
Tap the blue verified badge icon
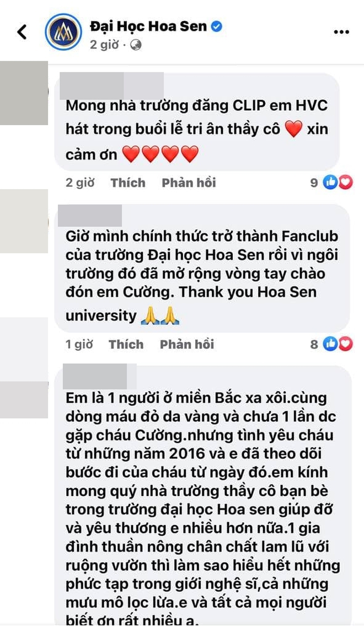tap(217, 26)
